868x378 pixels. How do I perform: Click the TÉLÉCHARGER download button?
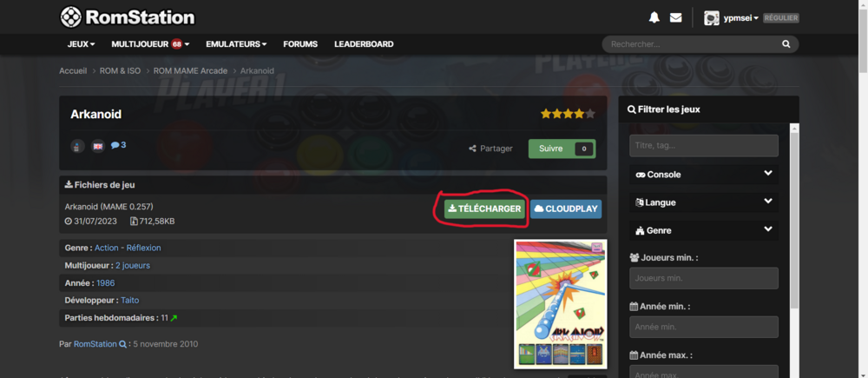pyautogui.click(x=484, y=209)
